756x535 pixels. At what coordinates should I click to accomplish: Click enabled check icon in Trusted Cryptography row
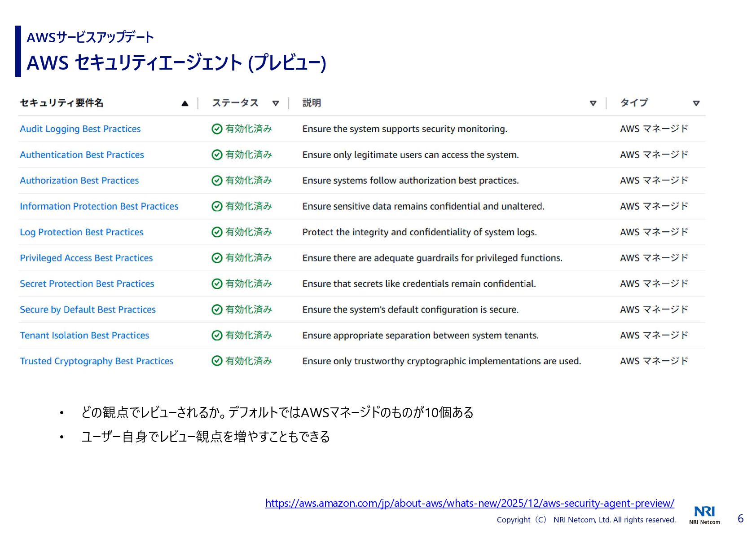(x=217, y=361)
